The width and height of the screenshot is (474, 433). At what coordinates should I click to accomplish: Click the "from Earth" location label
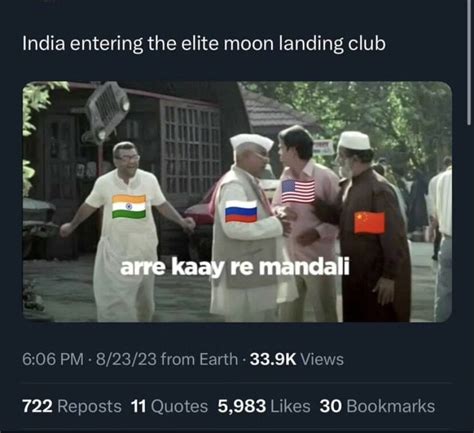click(199, 359)
